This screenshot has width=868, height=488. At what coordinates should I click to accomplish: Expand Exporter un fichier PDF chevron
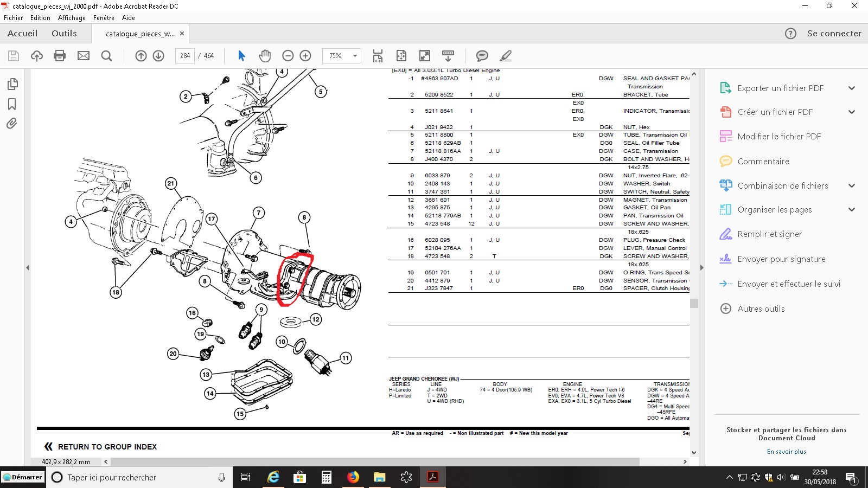852,88
